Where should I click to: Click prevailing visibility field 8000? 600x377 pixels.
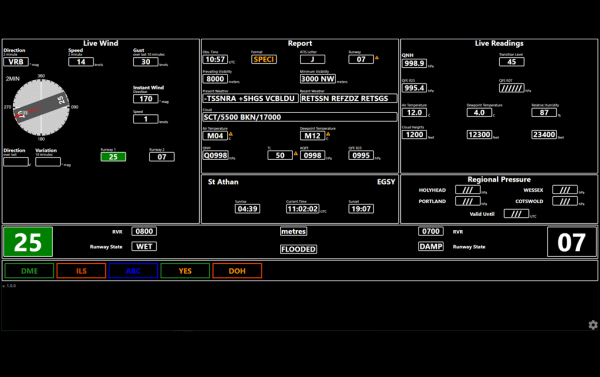[x=215, y=79]
